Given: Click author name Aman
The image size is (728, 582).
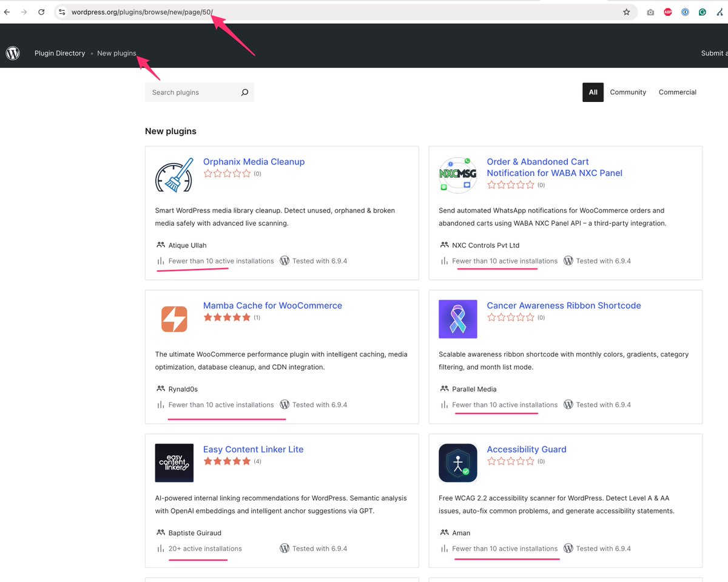Looking at the screenshot, I should 461,533.
